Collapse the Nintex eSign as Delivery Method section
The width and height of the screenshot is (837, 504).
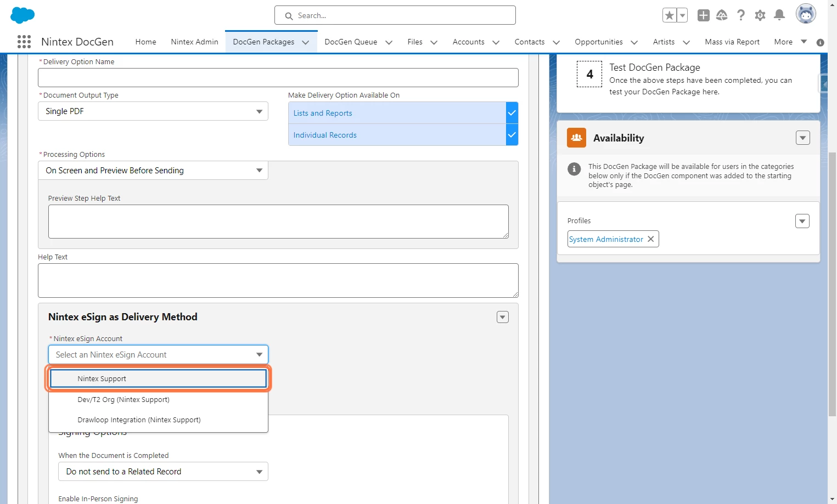503,317
